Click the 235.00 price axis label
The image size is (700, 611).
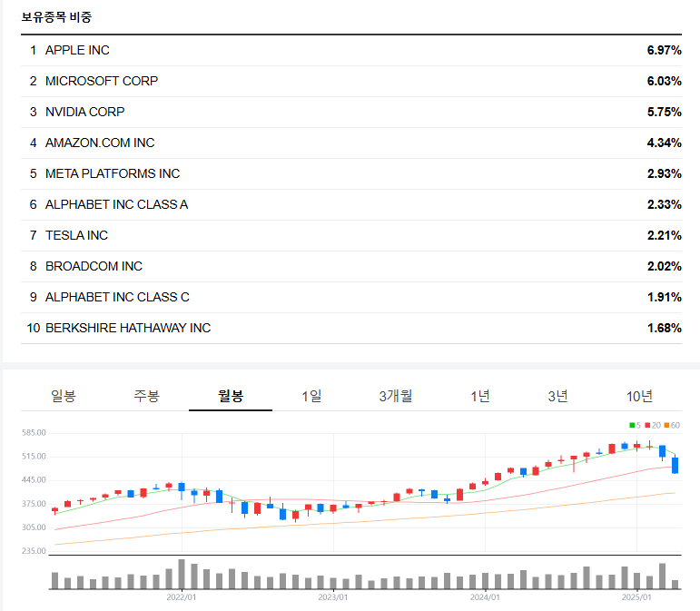click(34, 551)
